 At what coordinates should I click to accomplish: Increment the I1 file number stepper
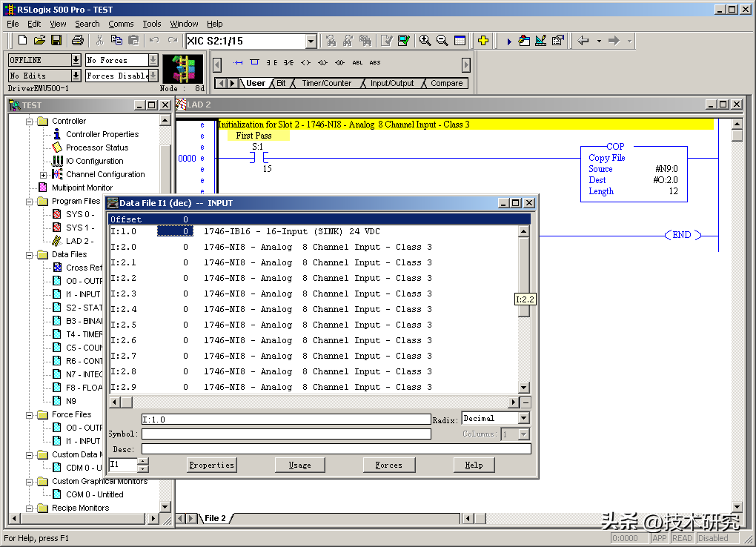[x=143, y=461]
